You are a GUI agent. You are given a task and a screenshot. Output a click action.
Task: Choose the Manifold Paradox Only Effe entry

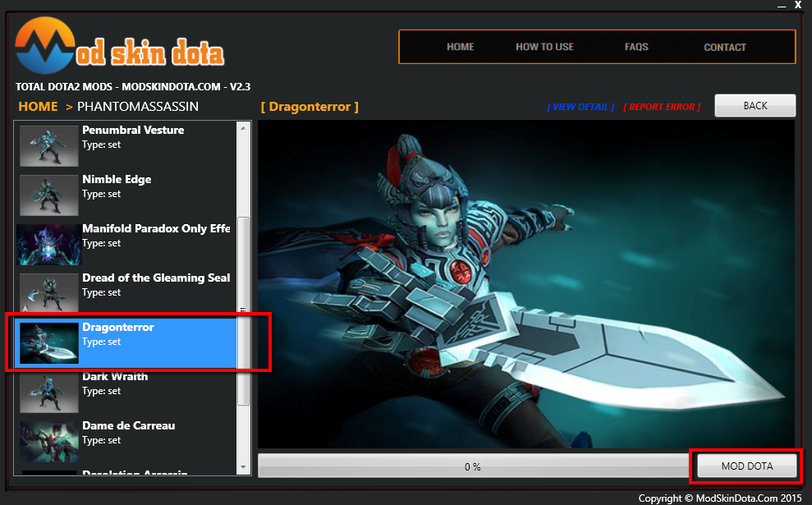click(x=156, y=228)
